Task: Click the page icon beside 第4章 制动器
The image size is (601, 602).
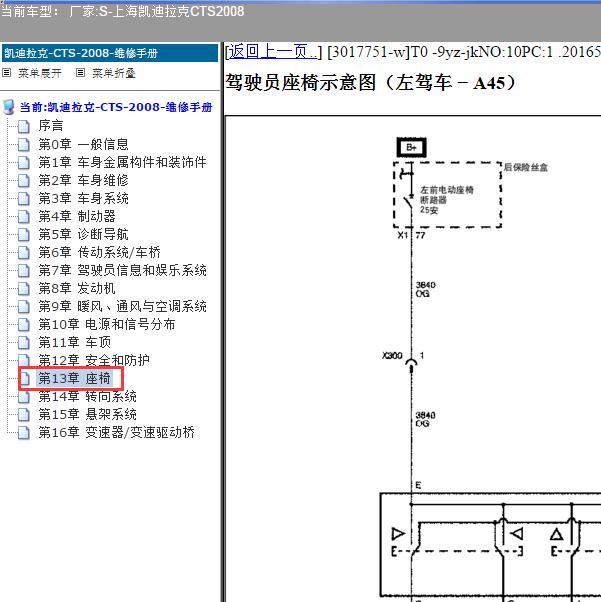Action: pos(24,217)
